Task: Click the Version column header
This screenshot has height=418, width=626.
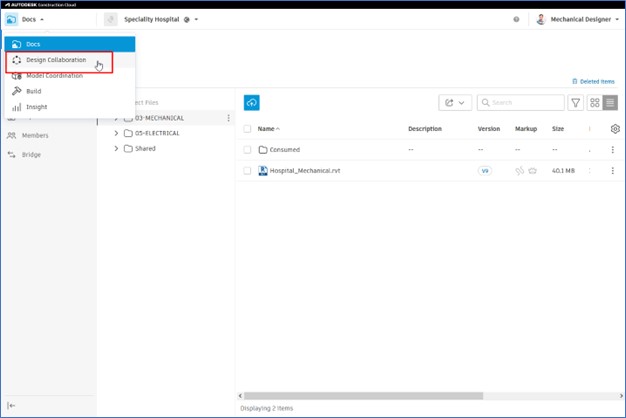Action: pos(489,129)
